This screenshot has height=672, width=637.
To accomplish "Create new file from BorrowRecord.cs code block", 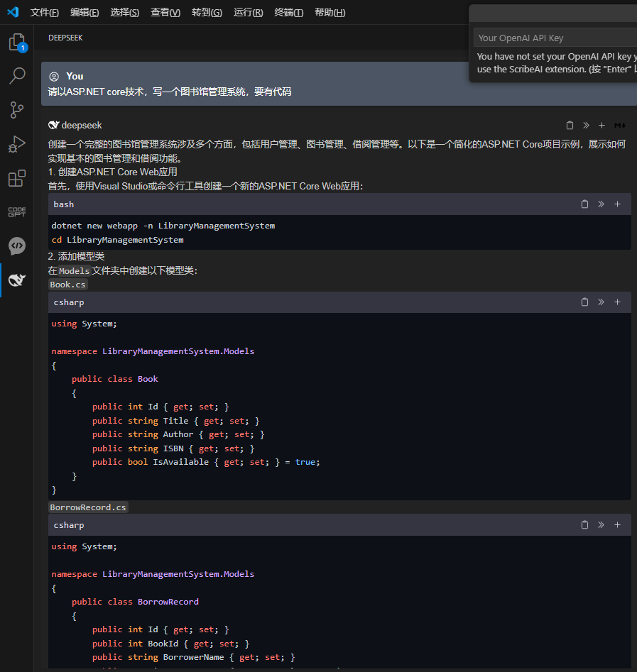I will (x=617, y=525).
